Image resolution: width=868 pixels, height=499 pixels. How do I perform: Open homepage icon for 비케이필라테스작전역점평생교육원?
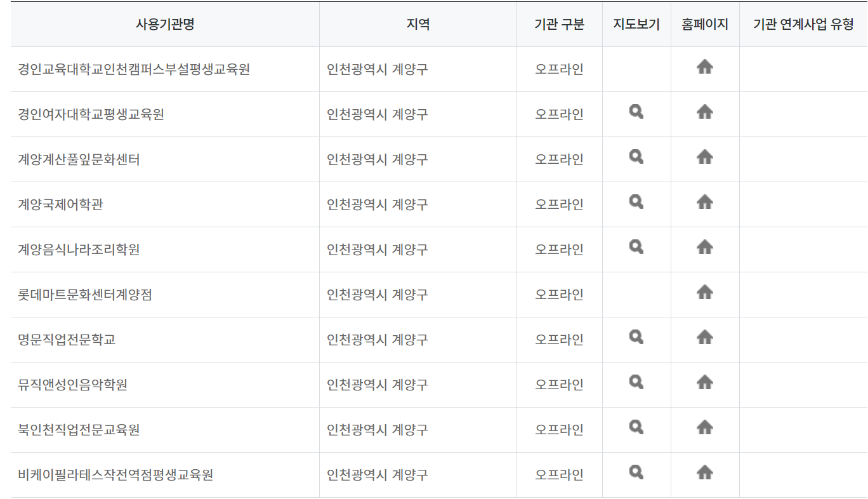point(705,472)
